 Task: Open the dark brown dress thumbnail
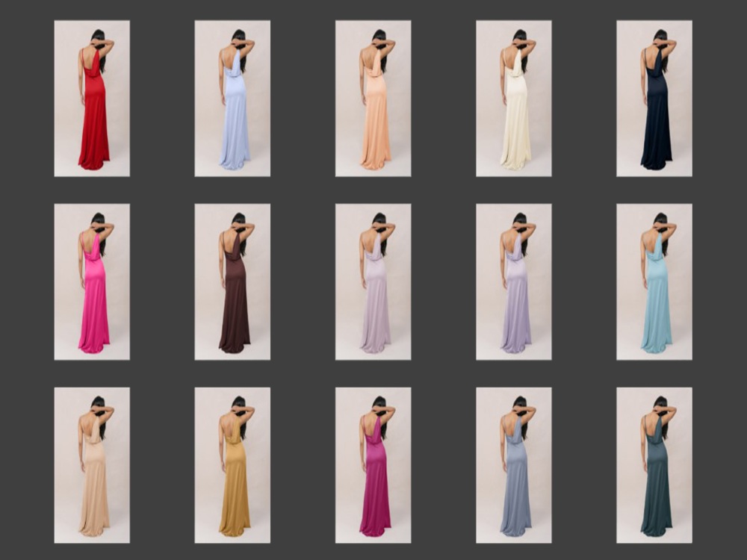[x=232, y=282]
